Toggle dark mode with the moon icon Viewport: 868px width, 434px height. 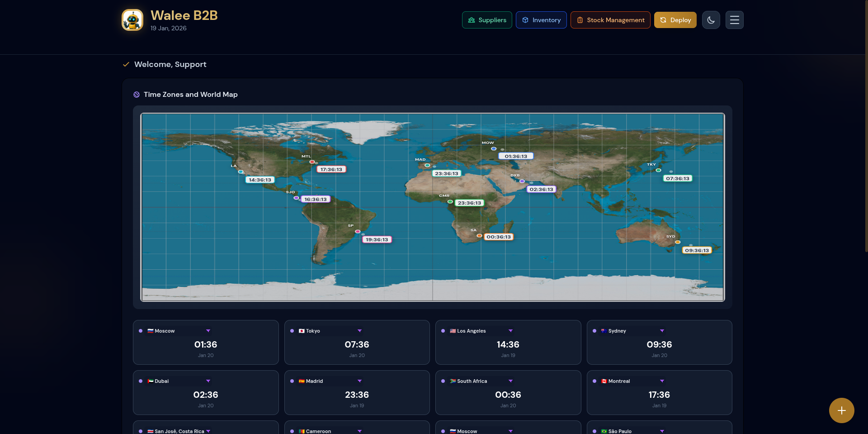pyautogui.click(x=711, y=20)
